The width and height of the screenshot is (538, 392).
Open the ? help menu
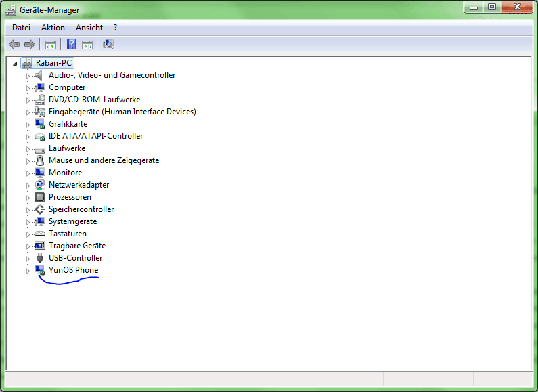coord(115,28)
